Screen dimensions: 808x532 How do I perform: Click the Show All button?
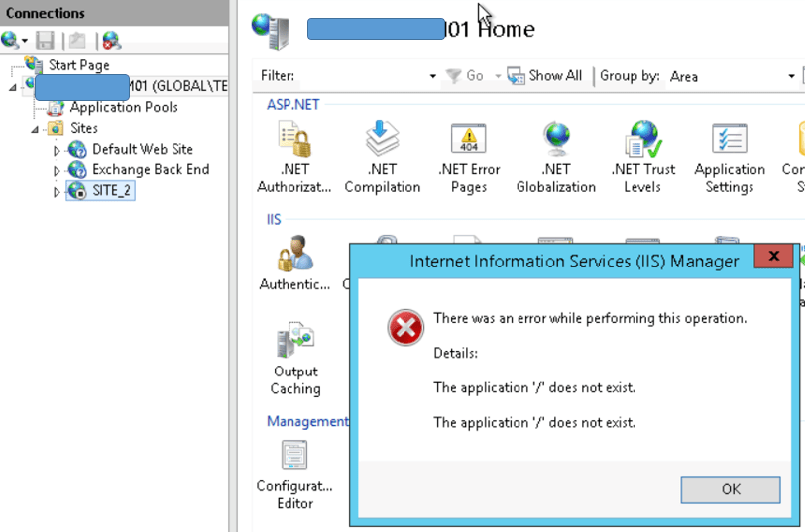tap(544, 76)
